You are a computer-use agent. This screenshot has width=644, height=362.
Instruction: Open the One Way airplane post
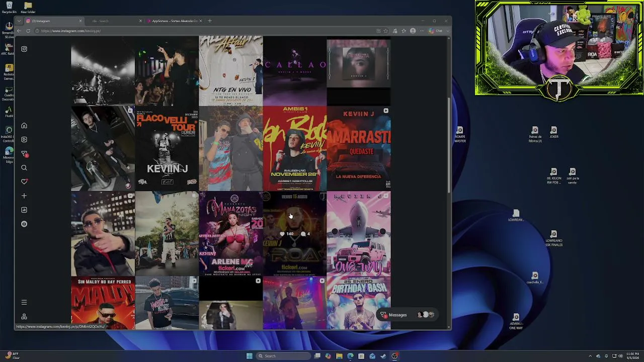[358, 234]
